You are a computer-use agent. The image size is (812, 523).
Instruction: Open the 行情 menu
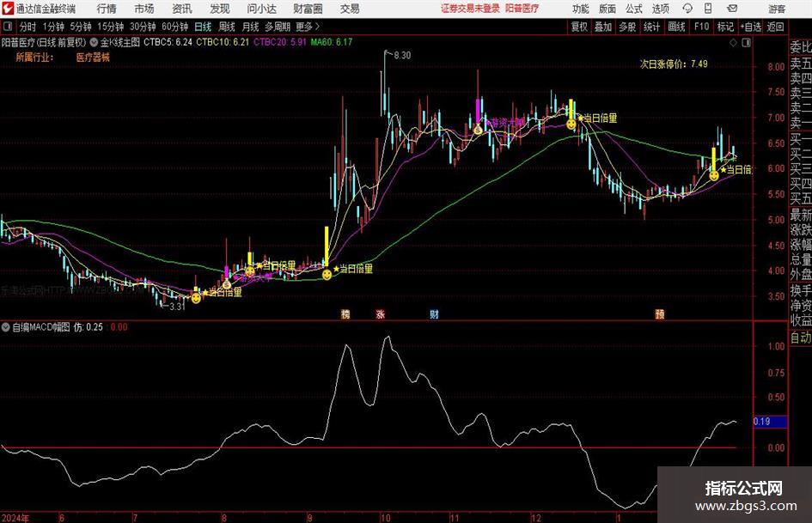[x=107, y=9]
